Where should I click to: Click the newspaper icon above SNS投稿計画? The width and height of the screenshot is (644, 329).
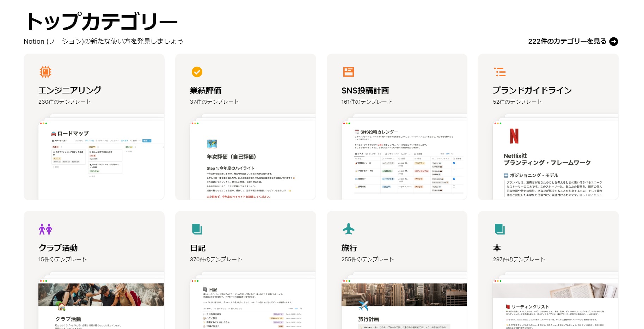click(349, 72)
